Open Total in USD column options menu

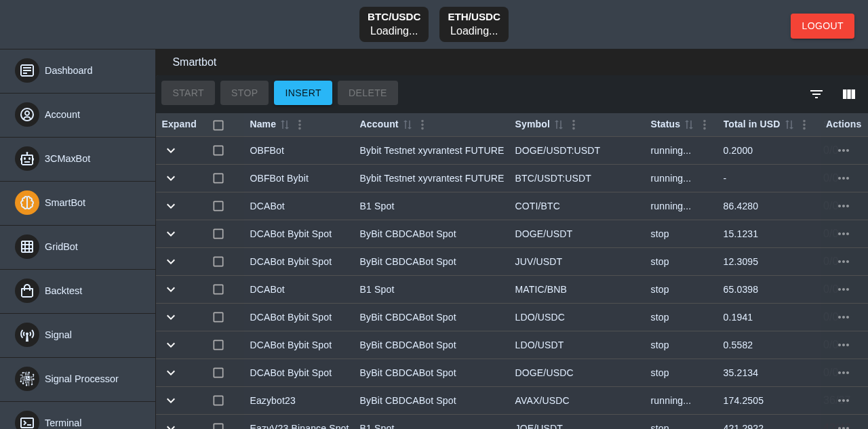click(x=804, y=125)
